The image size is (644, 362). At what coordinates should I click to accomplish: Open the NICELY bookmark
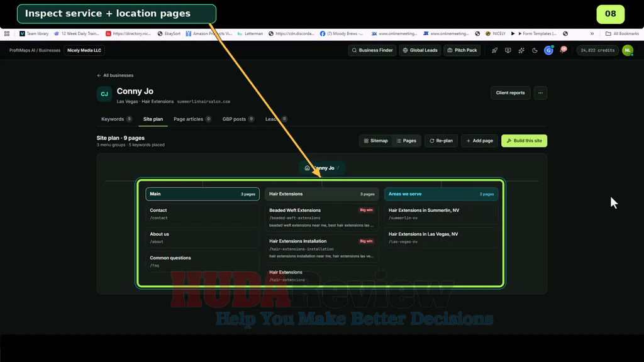tap(496, 34)
